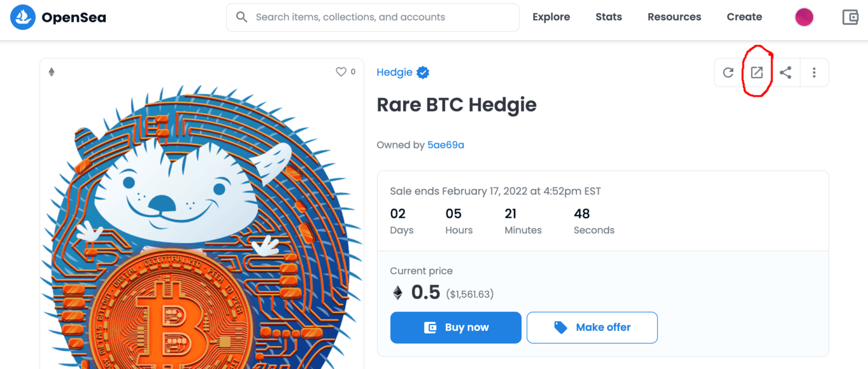This screenshot has height=369, width=868.
Task: Open the wallet icon in the header
Action: [850, 17]
